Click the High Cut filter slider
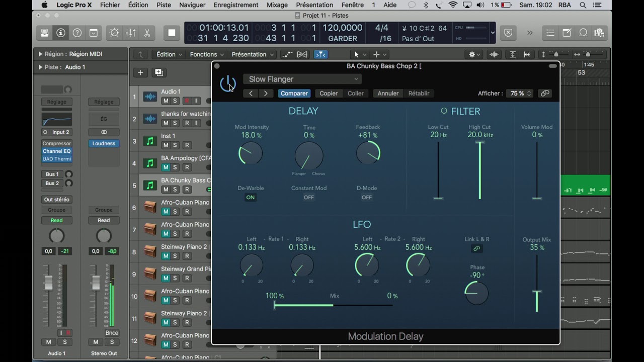 (480, 170)
